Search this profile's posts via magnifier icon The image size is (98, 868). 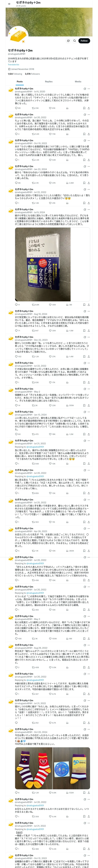[x=68, y=41]
